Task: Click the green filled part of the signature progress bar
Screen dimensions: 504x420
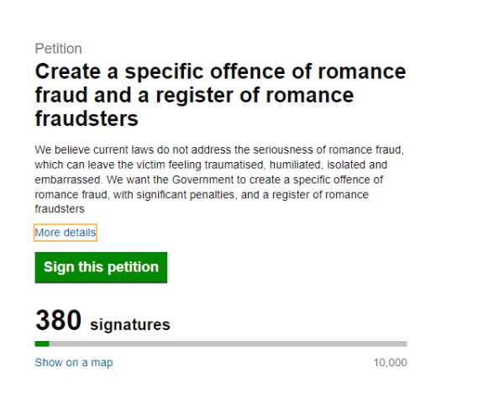Action: click(42, 344)
